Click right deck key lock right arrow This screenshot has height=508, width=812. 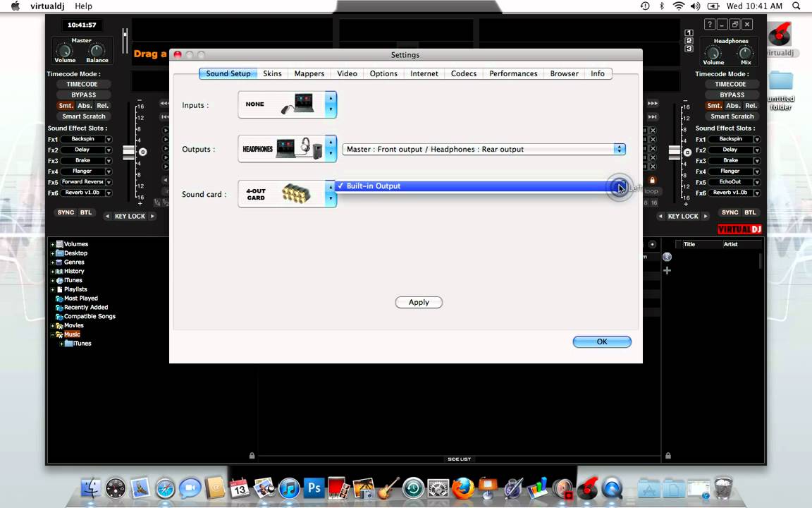(706, 216)
